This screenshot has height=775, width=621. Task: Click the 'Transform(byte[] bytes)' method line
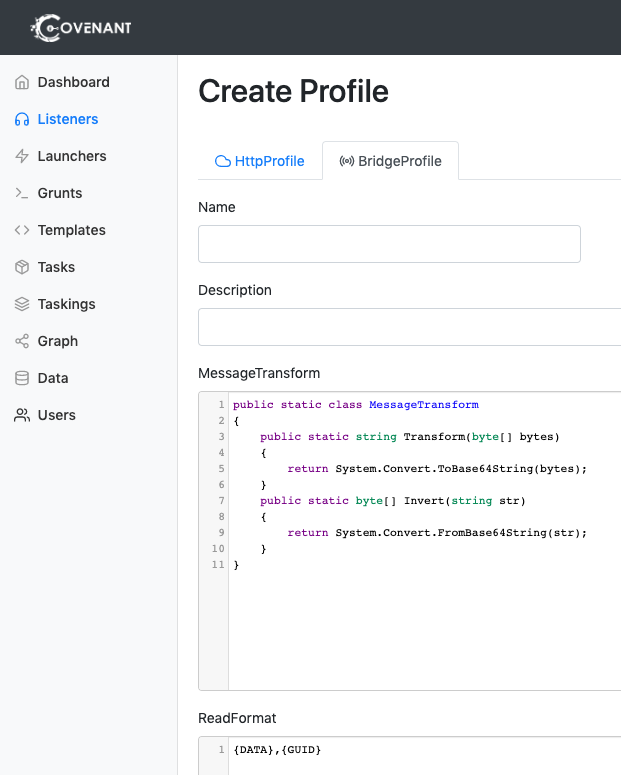pyautogui.click(x=410, y=437)
